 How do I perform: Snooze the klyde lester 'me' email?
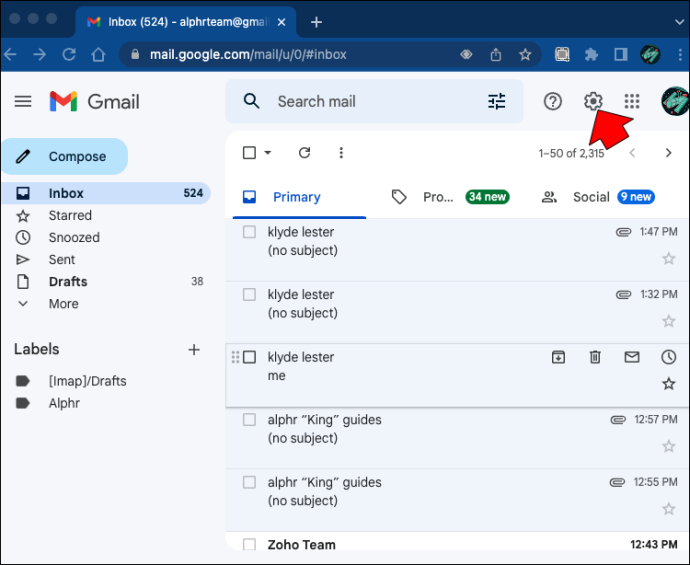[668, 357]
